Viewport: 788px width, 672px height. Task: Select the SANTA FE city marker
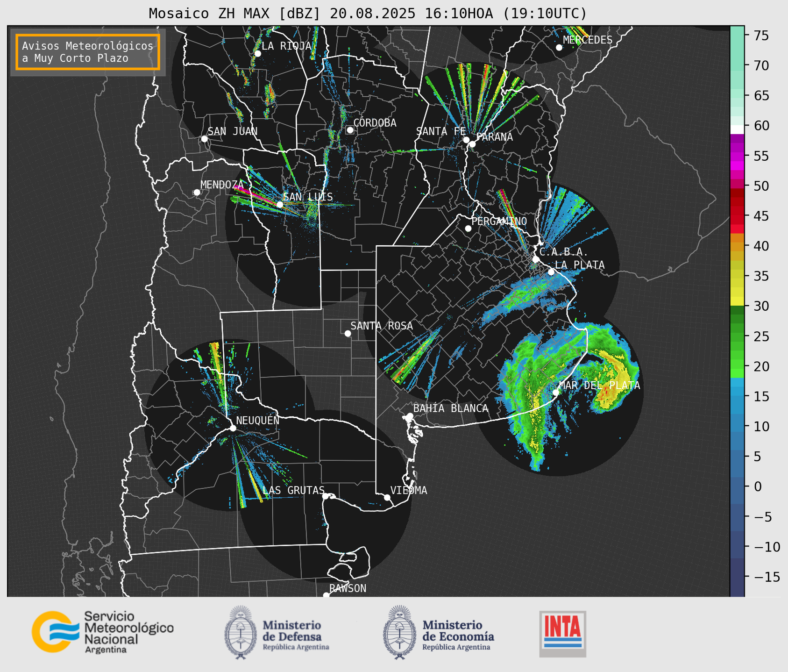[466, 140]
